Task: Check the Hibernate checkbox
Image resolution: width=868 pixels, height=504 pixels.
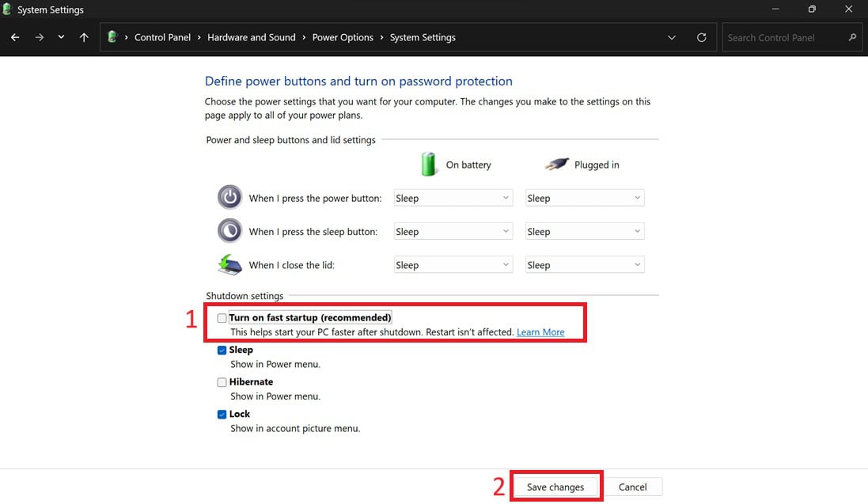Action: pos(222,382)
